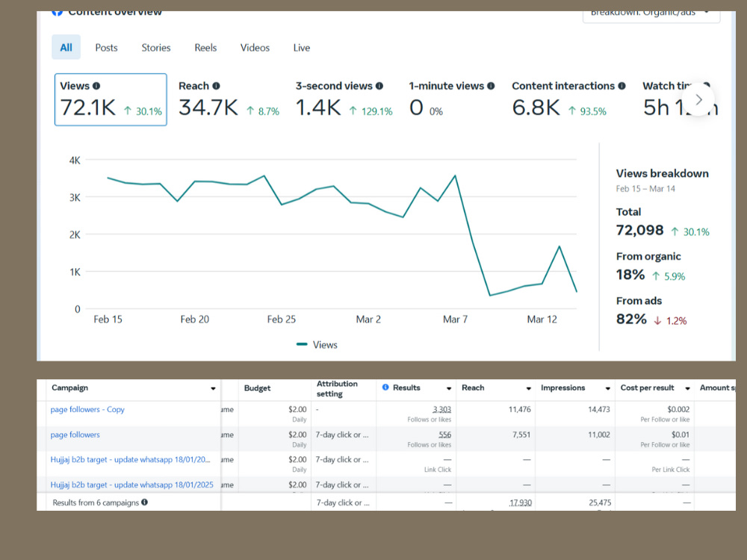Open page followers - Copy campaign
This screenshot has width=747, height=560.
87,409
